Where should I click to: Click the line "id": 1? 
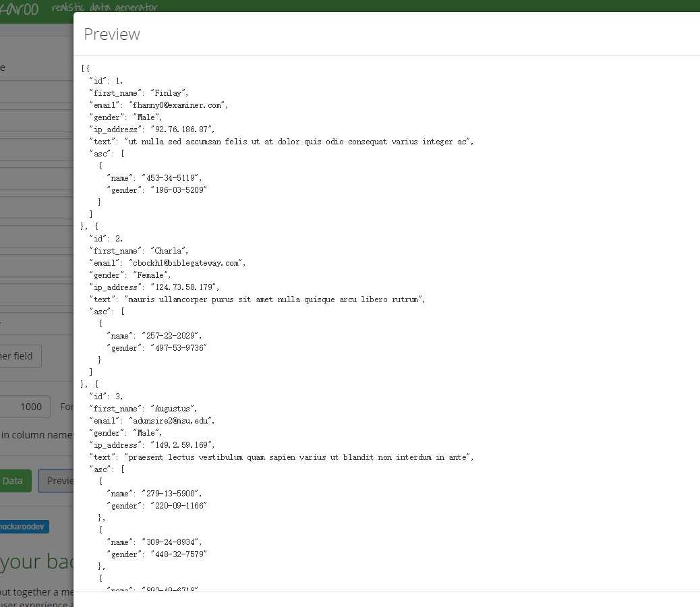(106, 81)
